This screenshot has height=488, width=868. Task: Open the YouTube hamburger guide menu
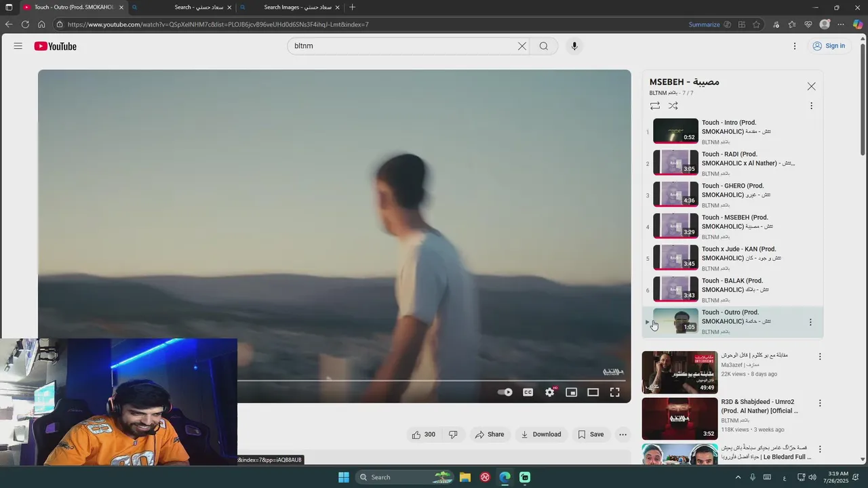18,46
